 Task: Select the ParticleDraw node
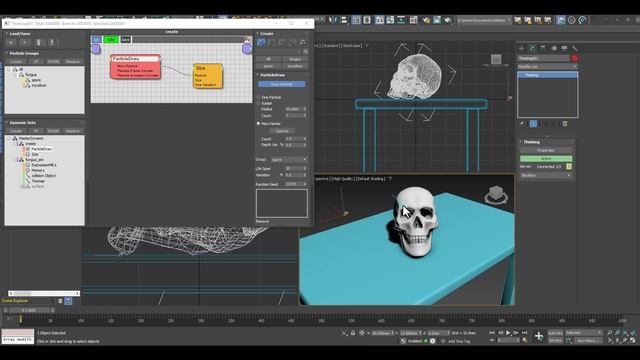pos(136,67)
